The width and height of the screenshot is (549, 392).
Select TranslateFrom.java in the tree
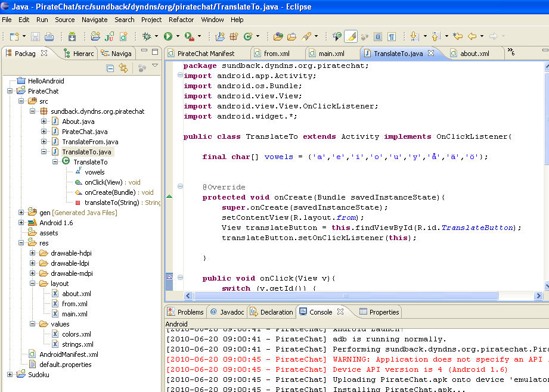click(x=90, y=142)
